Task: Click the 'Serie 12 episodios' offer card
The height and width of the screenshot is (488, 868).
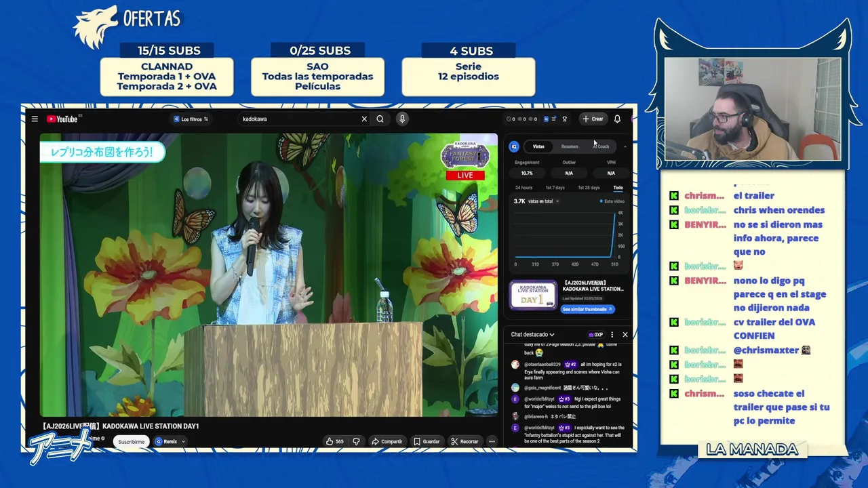Action: 469,77
